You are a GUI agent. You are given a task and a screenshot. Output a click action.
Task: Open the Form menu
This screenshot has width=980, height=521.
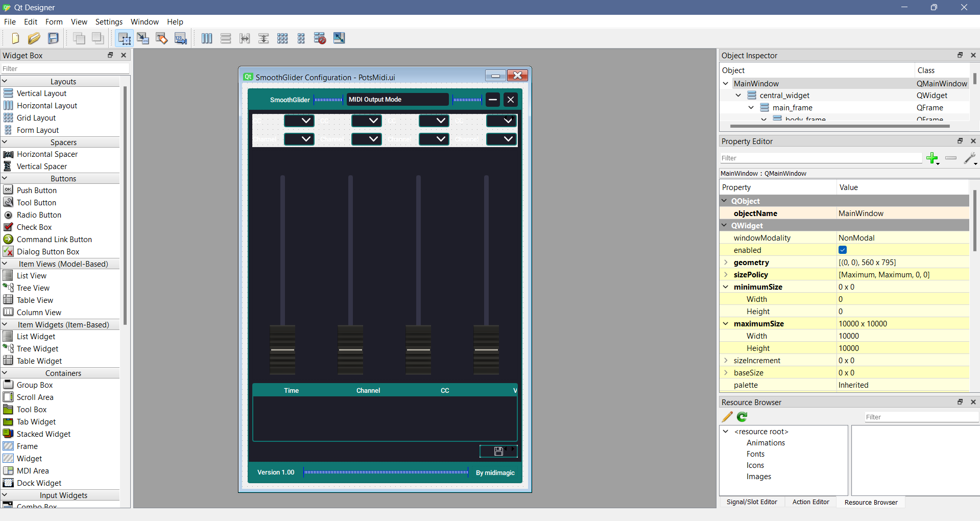(54, 21)
